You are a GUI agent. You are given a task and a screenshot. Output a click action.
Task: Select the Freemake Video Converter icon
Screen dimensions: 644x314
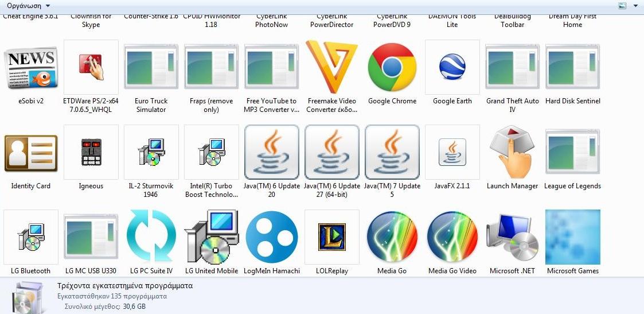tap(332, 67)
